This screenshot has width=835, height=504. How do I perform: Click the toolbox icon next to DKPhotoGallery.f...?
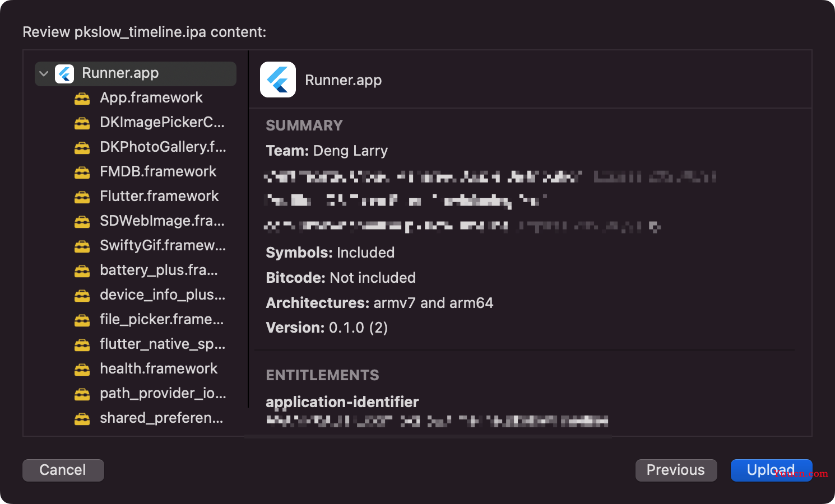82,148
